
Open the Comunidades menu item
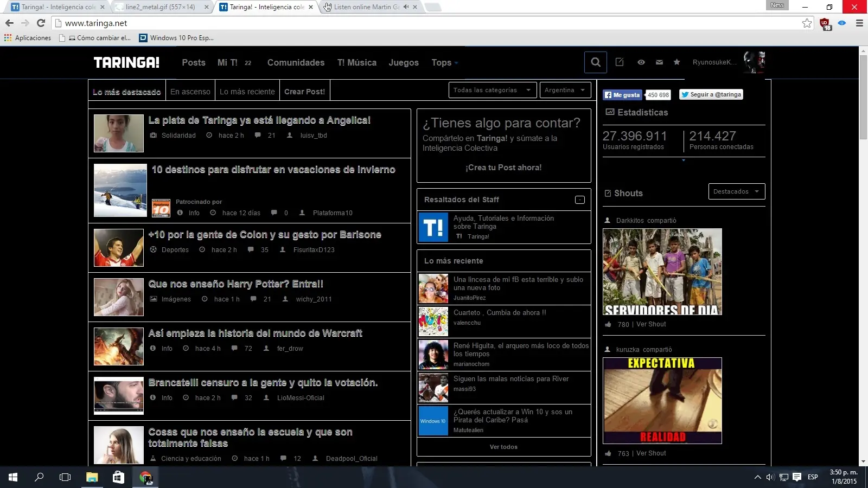pos(296,63)
